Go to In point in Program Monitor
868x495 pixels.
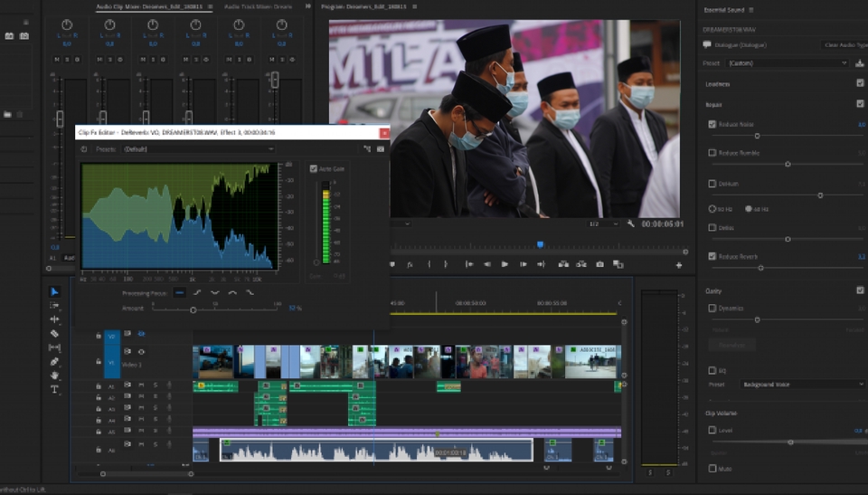(469, 264)
